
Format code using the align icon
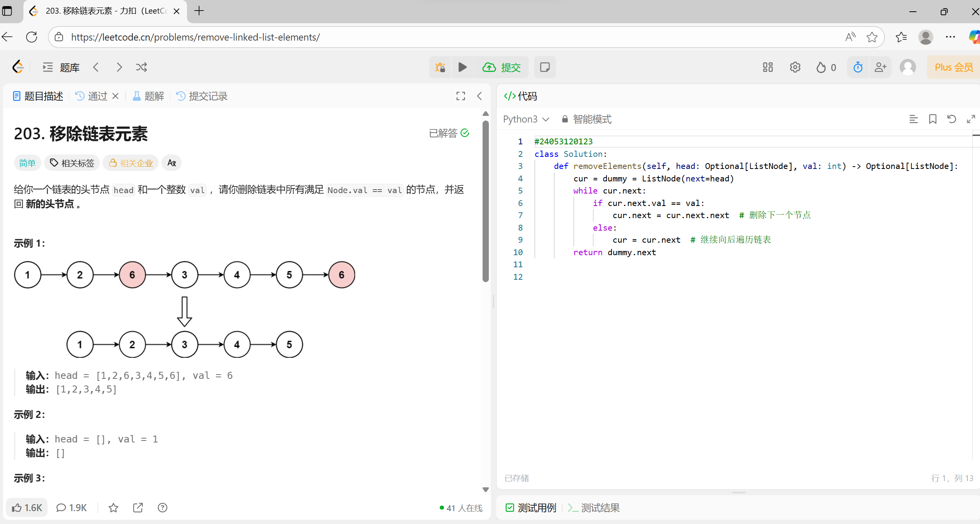[x=913, y=119]
